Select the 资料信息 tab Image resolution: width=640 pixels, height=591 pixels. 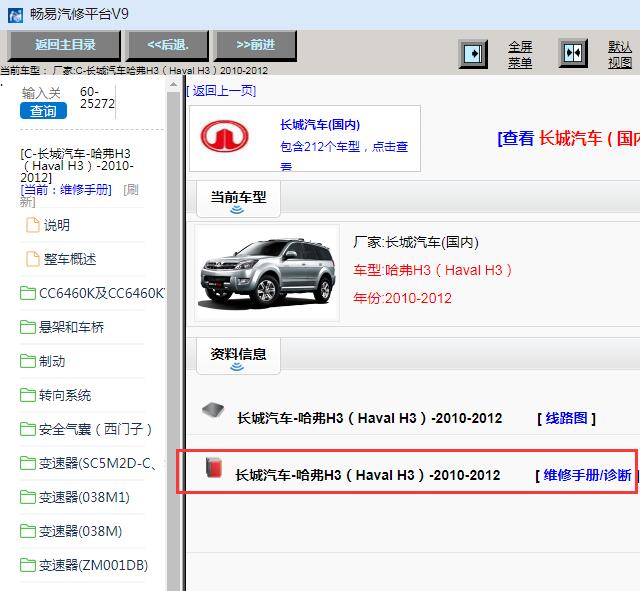238,356
